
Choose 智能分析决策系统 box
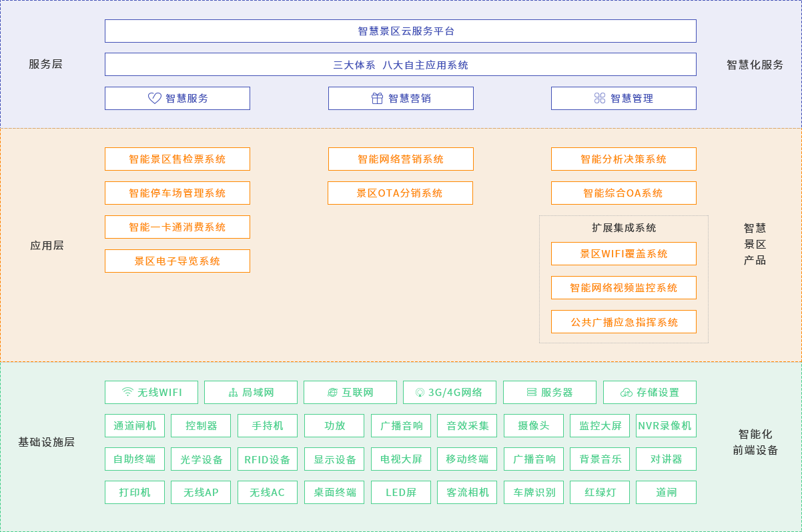623,159
